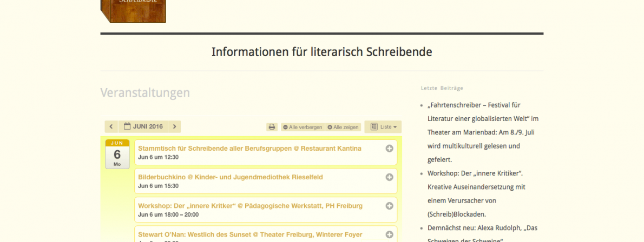Screen dimensions: 644x242
Task: Expand the Bilderbuchkino event plus icon
Action: click(x=389, y=177)
